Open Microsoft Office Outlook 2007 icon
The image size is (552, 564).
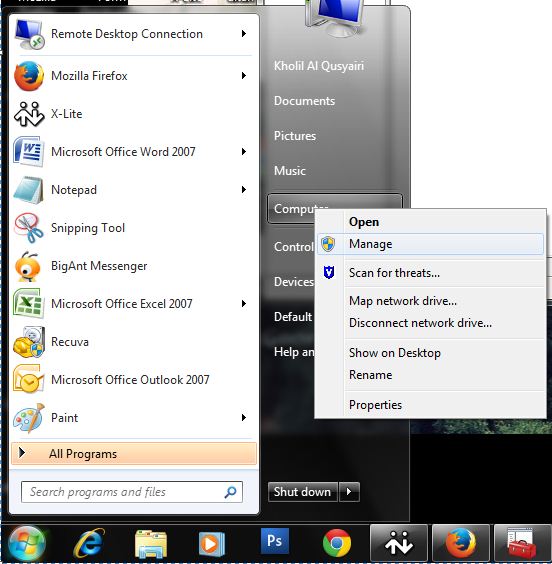[29, 380]
